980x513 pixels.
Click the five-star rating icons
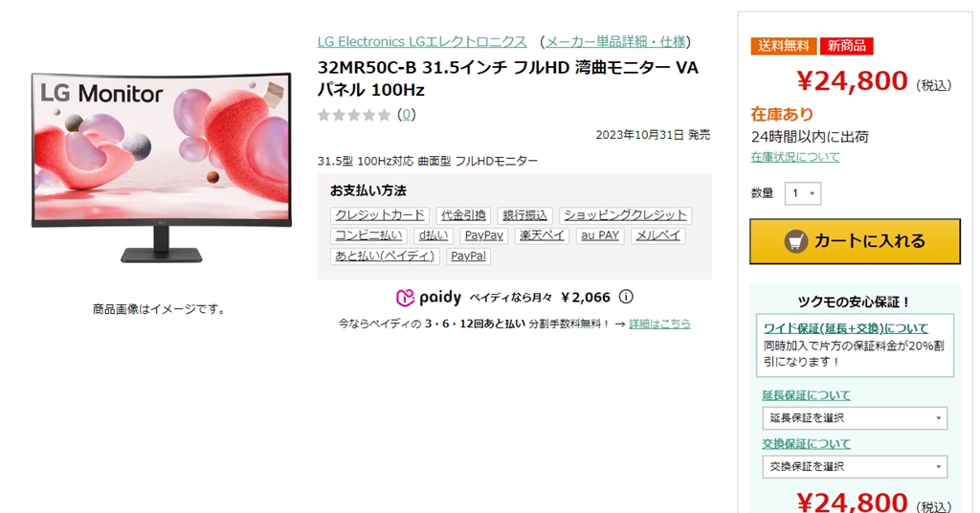click(x=354, y=115)
